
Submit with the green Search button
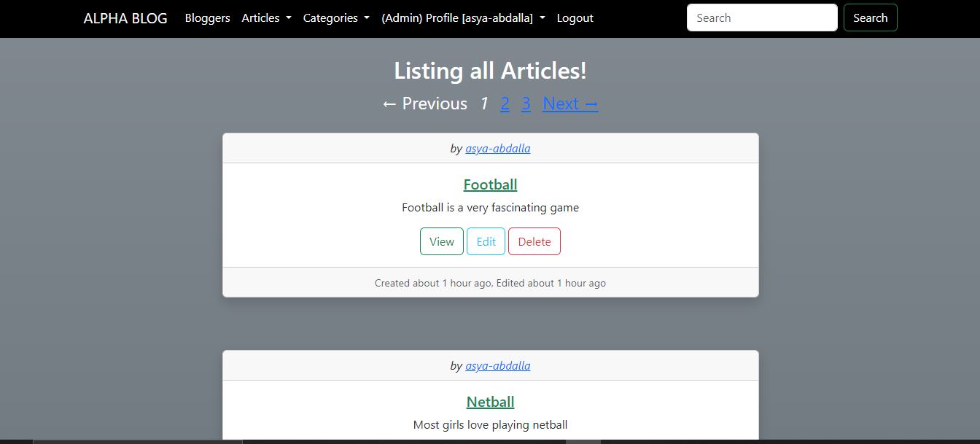click(x=870, y=17)
